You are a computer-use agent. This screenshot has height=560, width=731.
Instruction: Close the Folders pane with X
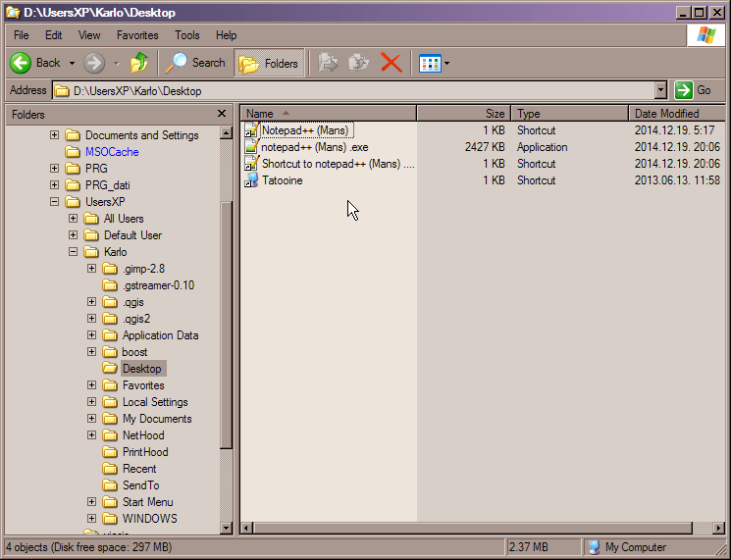pos(222,114)
